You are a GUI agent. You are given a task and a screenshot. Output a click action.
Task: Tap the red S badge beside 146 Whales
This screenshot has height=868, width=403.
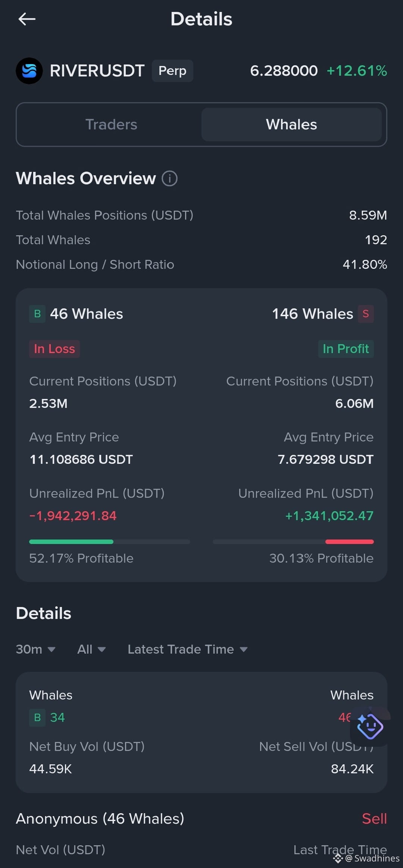[366, 314]
